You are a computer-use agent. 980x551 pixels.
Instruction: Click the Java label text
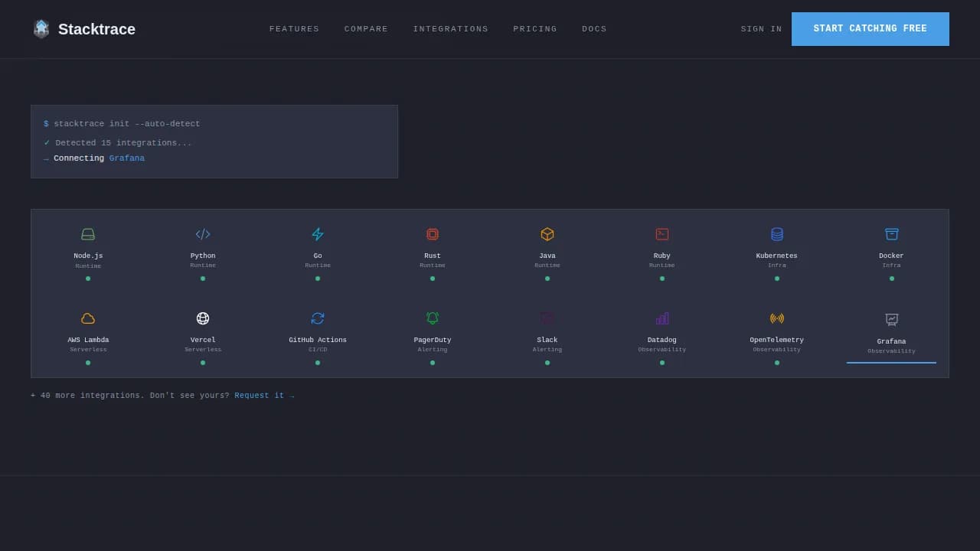(547, 256)
